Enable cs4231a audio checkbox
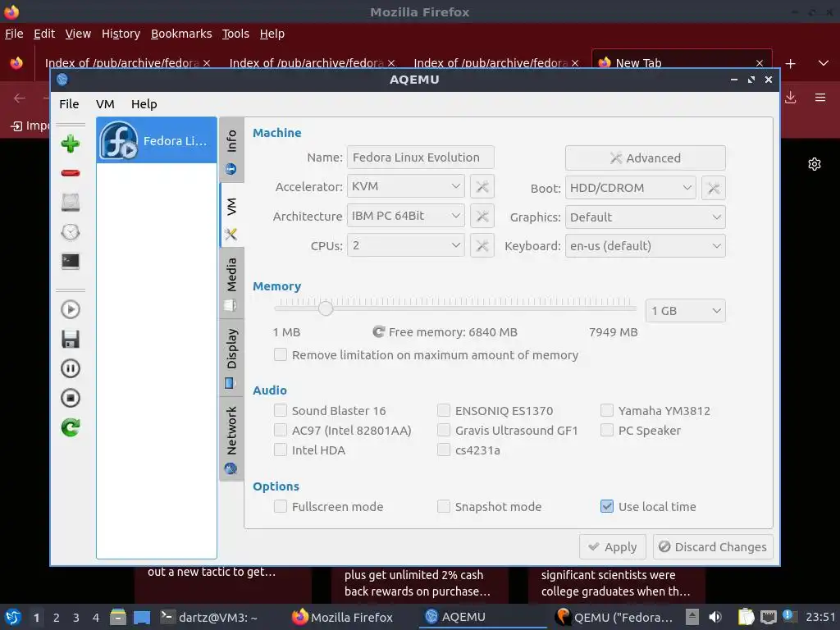Image resolution: width=840 pixels, height=630 pixels. tap(444, 450)
